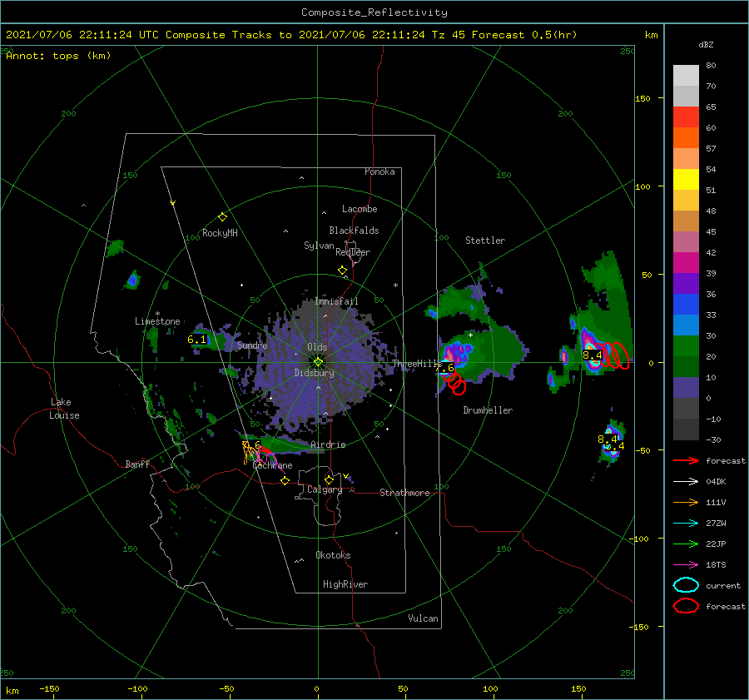Click the HighRiver town label
The width and height of the screenshot is (749, 700).
coord(345,584)
